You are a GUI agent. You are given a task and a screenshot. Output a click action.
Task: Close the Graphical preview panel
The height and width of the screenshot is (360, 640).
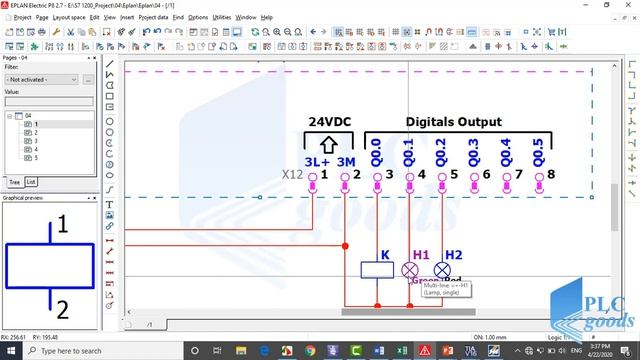[x=94, y=198]
